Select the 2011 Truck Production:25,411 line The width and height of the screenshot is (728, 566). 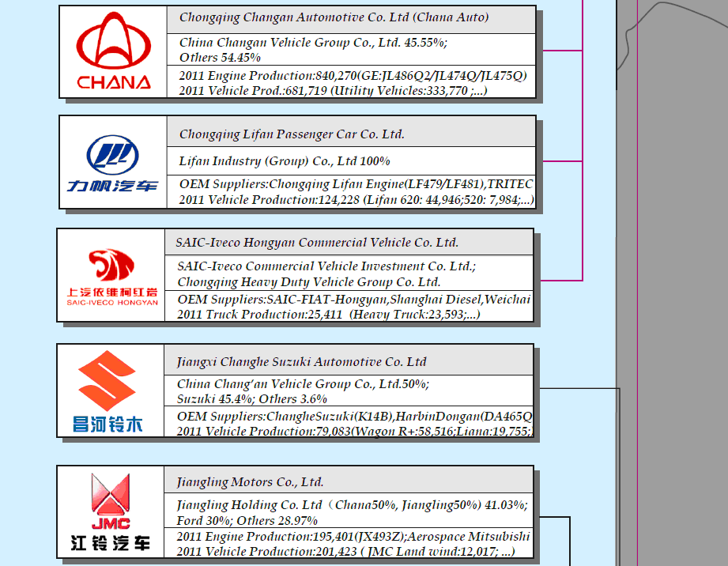pos(328,315)
